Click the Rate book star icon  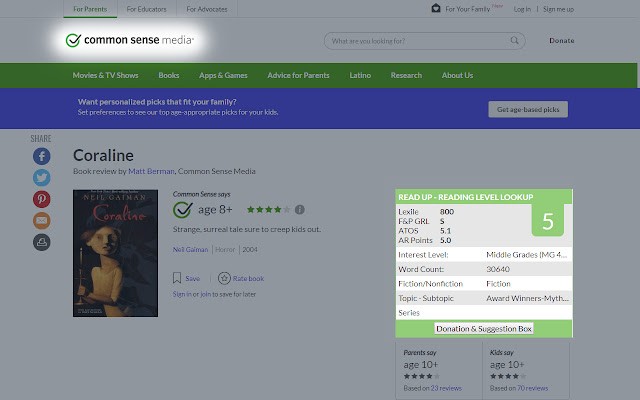[224, 278]
